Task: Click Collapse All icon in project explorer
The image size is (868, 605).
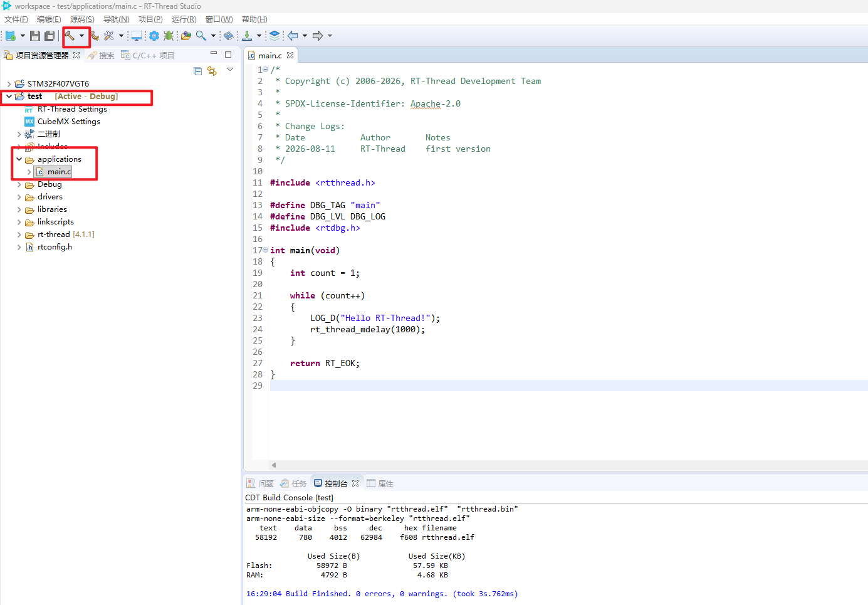Action: [x=198, y=71]
